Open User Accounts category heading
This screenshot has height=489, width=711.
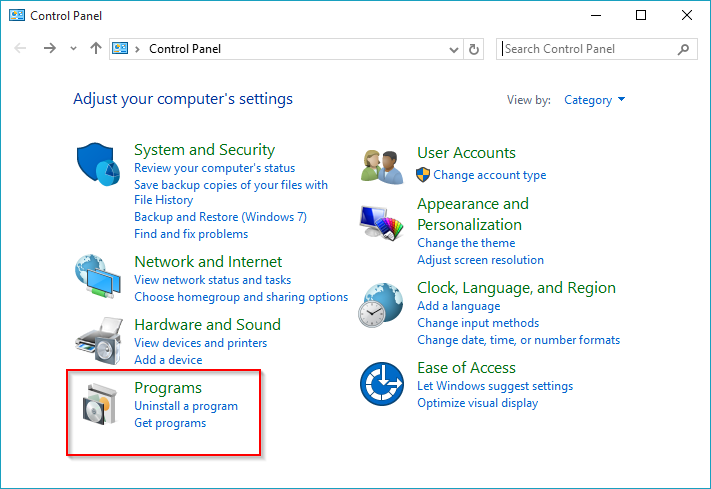[x=466, y=153]
